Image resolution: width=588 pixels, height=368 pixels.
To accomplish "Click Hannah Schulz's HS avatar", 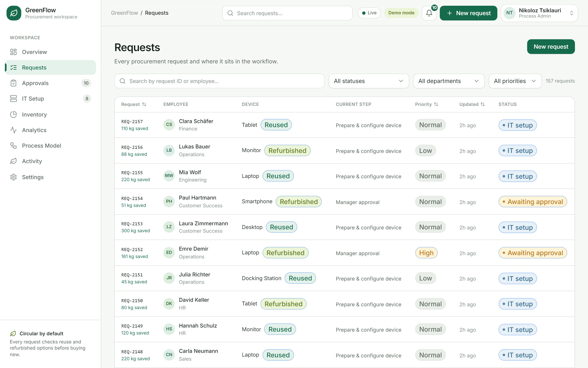I will pyautogui.click(x=169, y=329).
